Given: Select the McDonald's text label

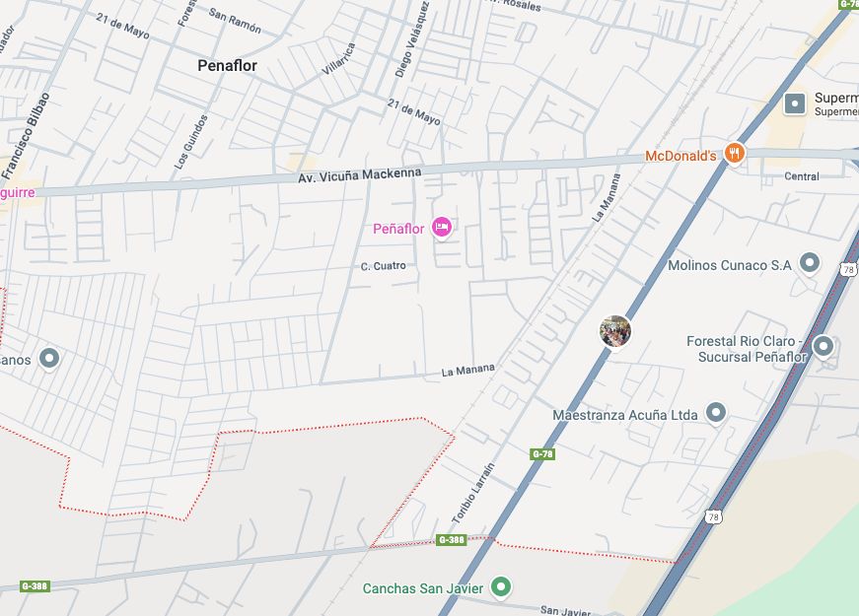Looking at the screenshot, I should [x=680, y=156].
